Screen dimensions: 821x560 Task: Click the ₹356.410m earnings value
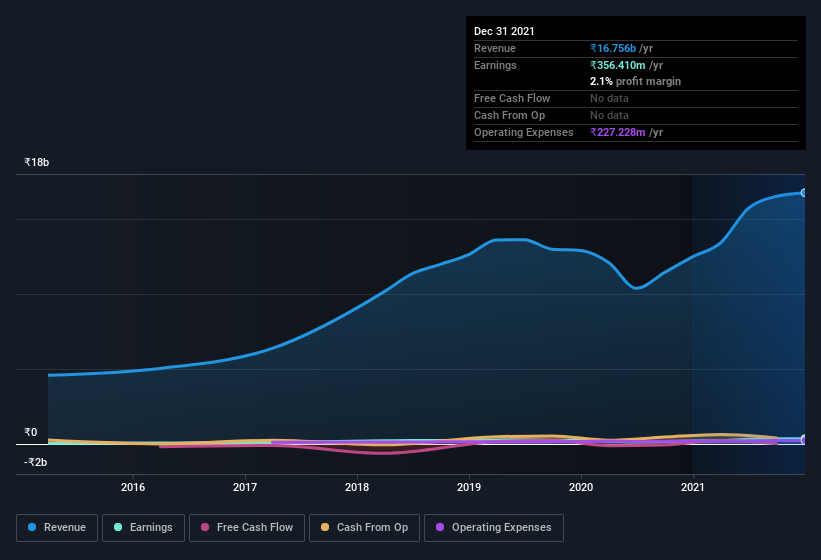coord(617,65)
